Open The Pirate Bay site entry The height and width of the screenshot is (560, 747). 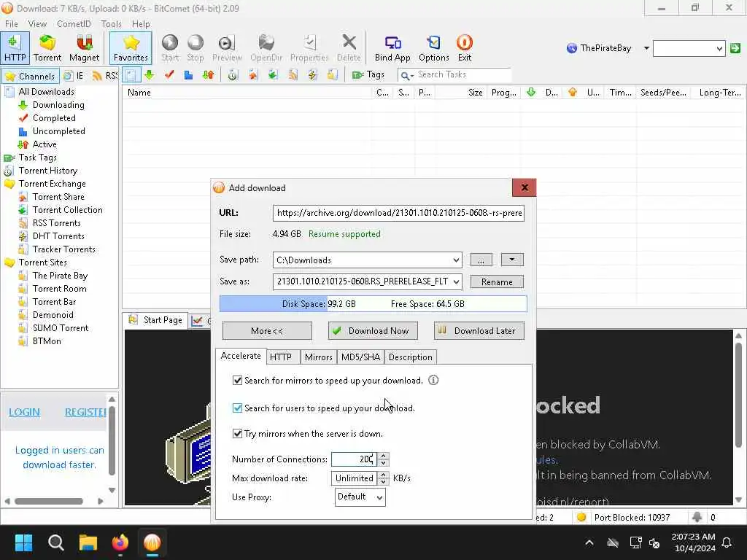tap(60, 276)
